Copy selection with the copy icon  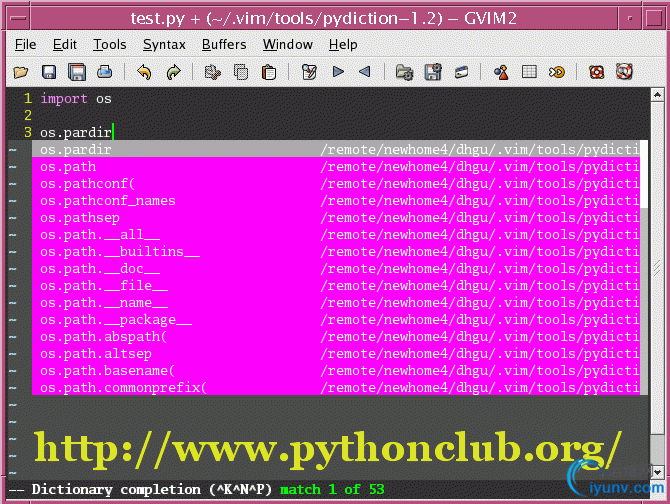click(241, 72)
